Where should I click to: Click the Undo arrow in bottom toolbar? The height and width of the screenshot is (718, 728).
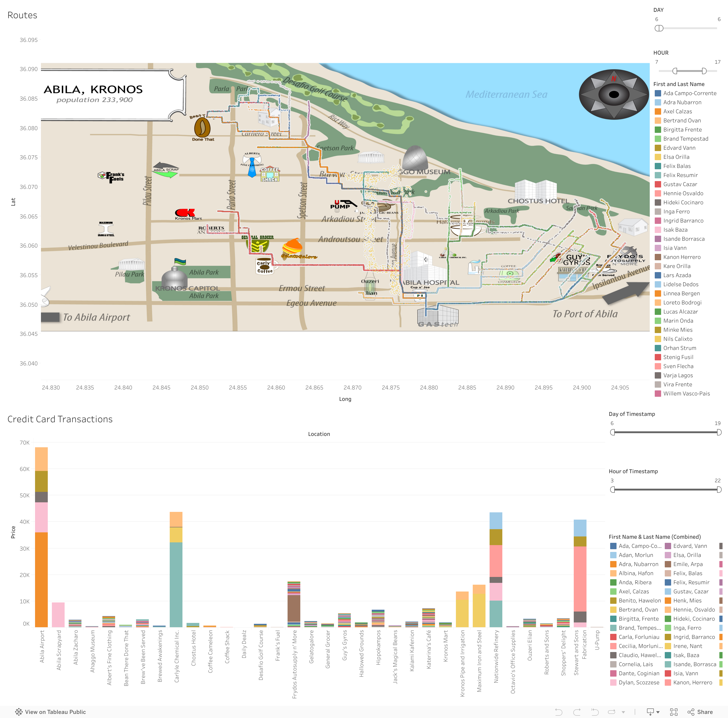pyautogui.click(x=559, y=712)
